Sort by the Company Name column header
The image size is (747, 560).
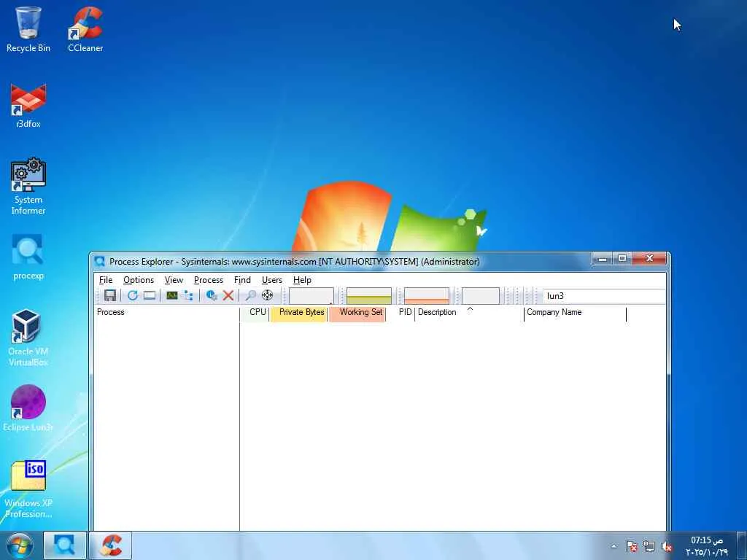click(575, 312)
